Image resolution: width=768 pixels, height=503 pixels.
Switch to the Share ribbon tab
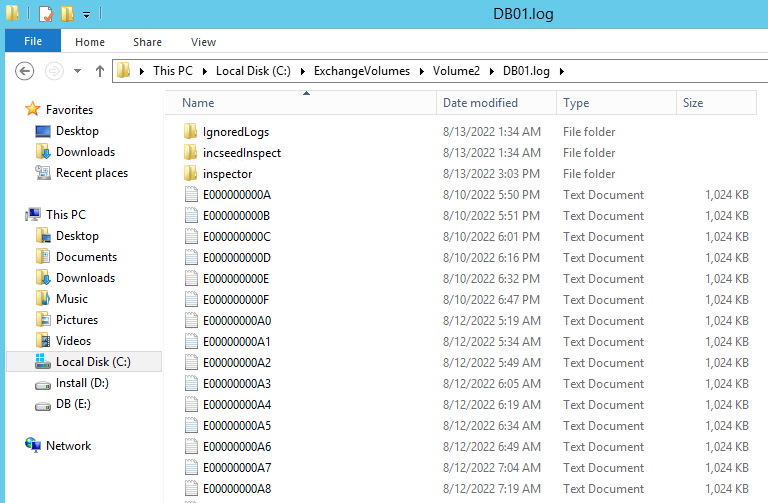147,42
